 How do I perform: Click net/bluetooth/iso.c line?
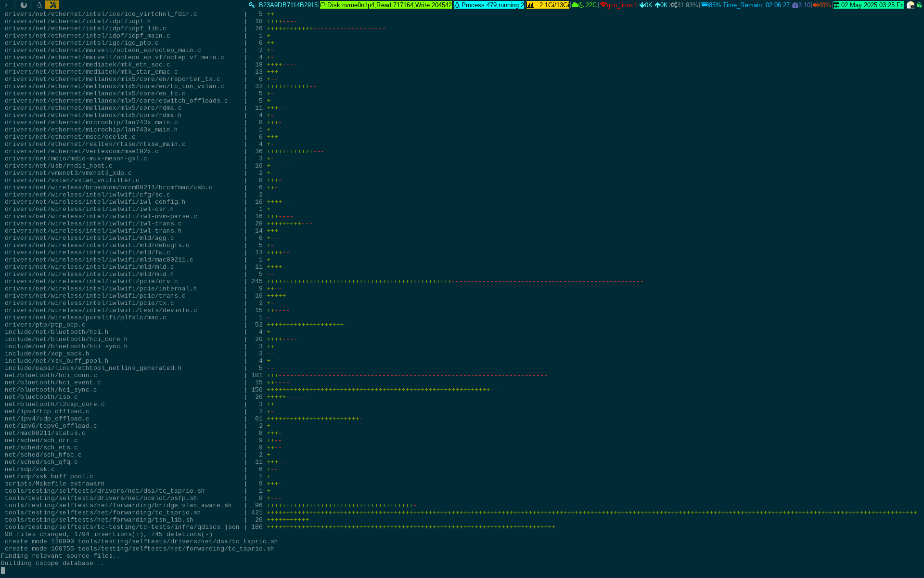pos(156,397)
